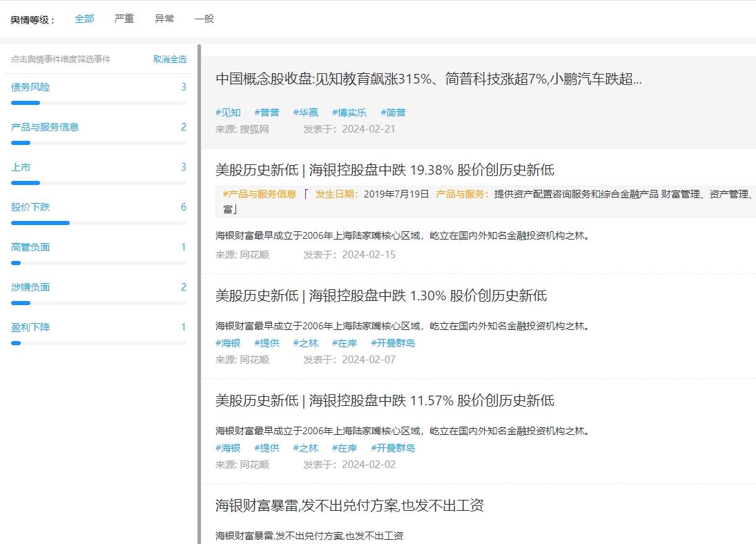The height and width of the screenshot is (544, 756).
Task: Click #开曼群岛 tag in the 2024-02-02 article
Action: [393, 448]
